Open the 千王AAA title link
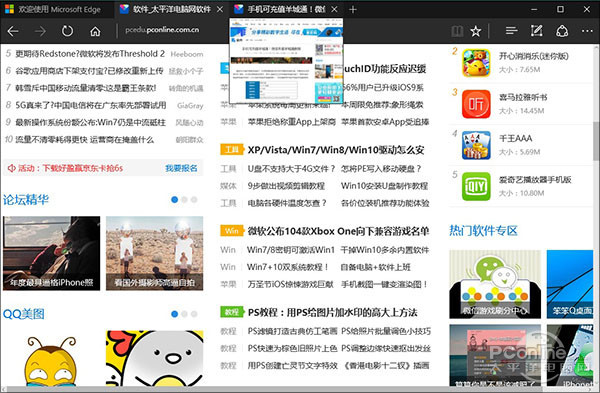Screen dimensions: 600x393 pos(515,139)
